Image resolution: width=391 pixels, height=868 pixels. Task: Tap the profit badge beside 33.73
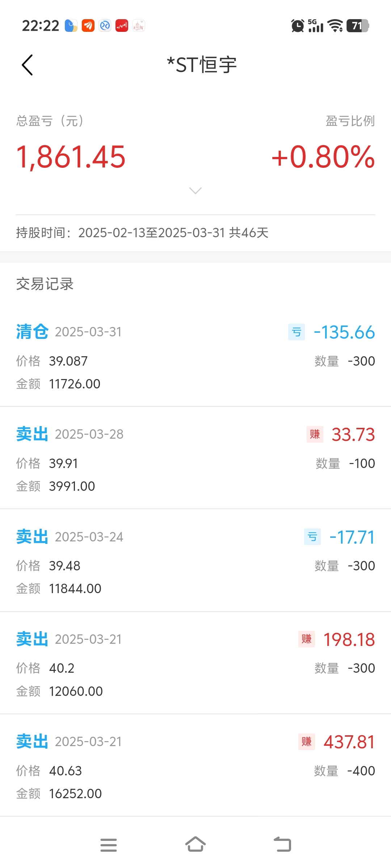(315, 434)
